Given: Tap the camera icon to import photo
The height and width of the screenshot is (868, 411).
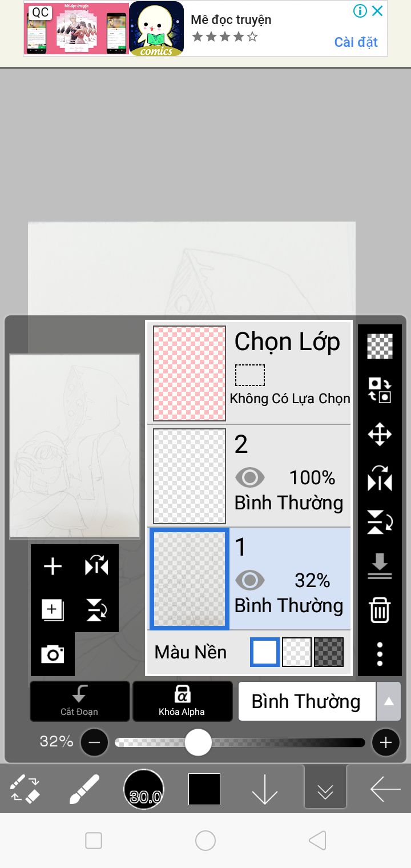Looking at the screenshot, I should 53,654.
